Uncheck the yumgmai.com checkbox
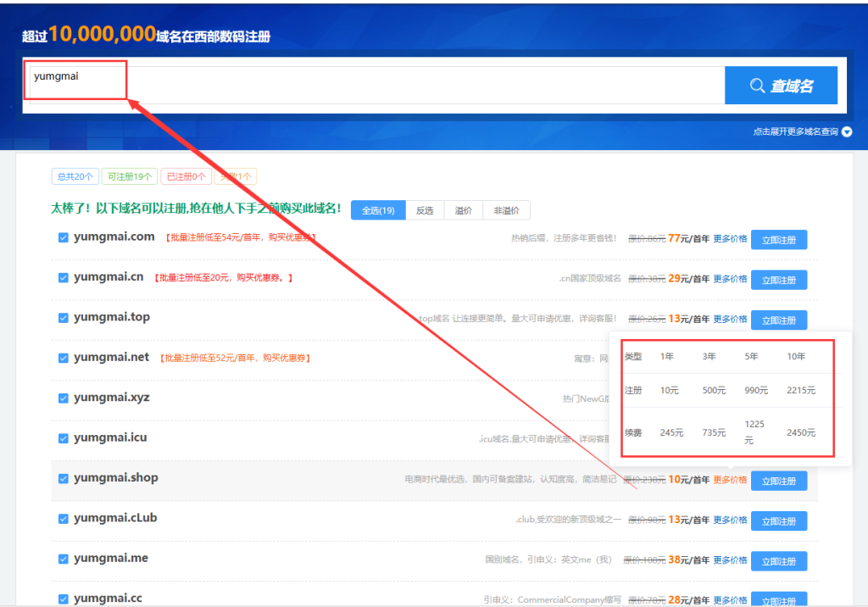Image resolution: width=868 pixels, height=607 pixels. (x=64, y=237)
